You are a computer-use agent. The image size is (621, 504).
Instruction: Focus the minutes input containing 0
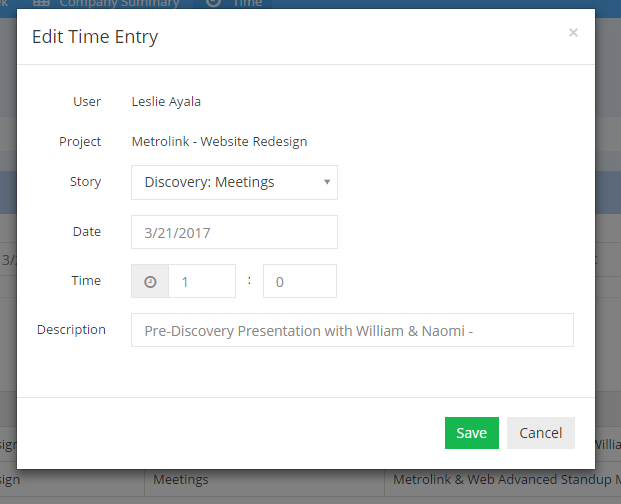[x=300, y=282]
